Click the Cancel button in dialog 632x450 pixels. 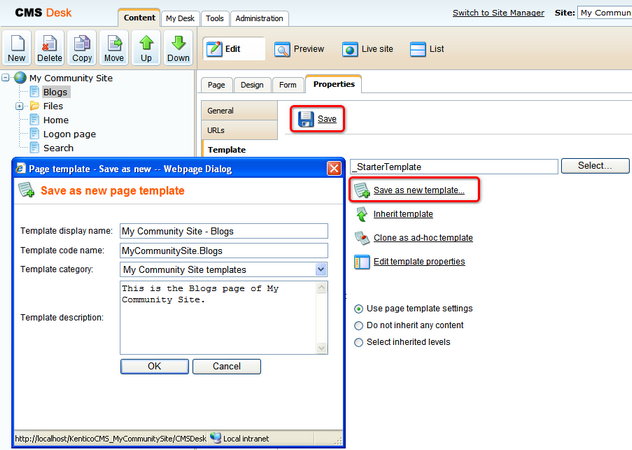[227, 366]
